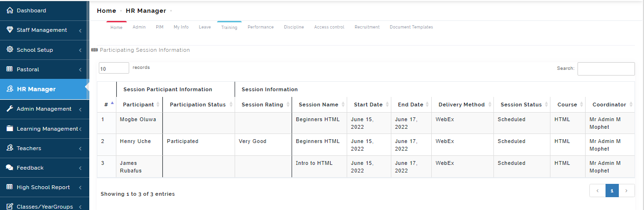Select participant Henry Uche
The width and height of the screenshot is (644, 210).
click(x=135, y=141)
